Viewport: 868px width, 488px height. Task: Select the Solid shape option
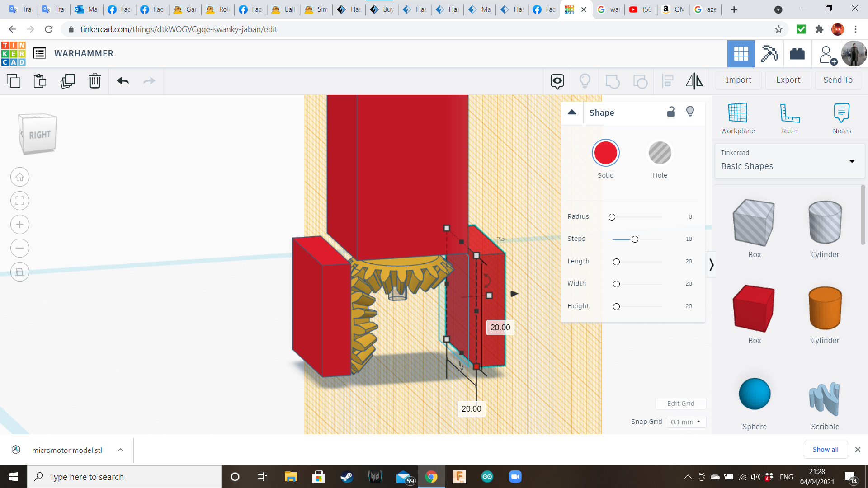point(605,153)
